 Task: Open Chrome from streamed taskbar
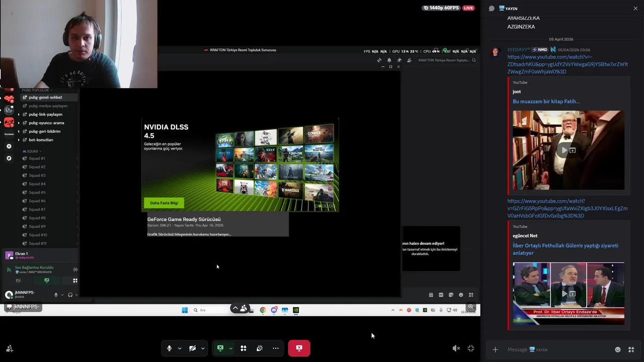point(263,310)
